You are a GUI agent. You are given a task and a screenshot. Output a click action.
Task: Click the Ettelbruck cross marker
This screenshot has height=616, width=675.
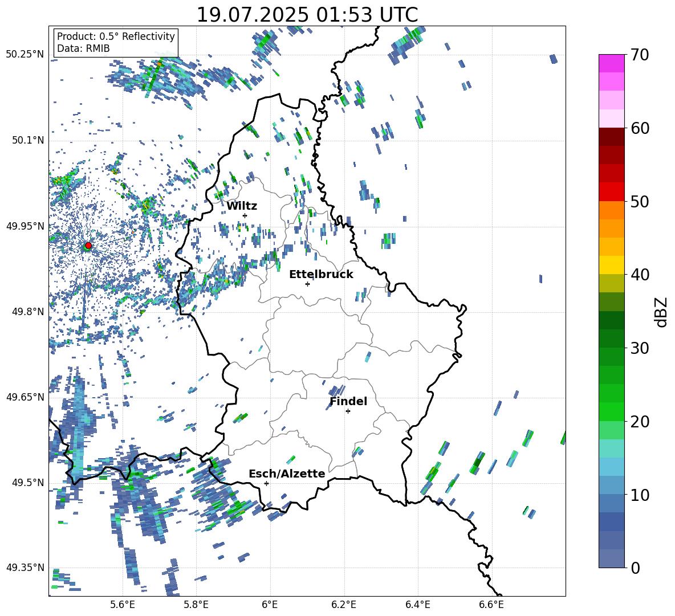pyautogui.click(x=307, y=284)
